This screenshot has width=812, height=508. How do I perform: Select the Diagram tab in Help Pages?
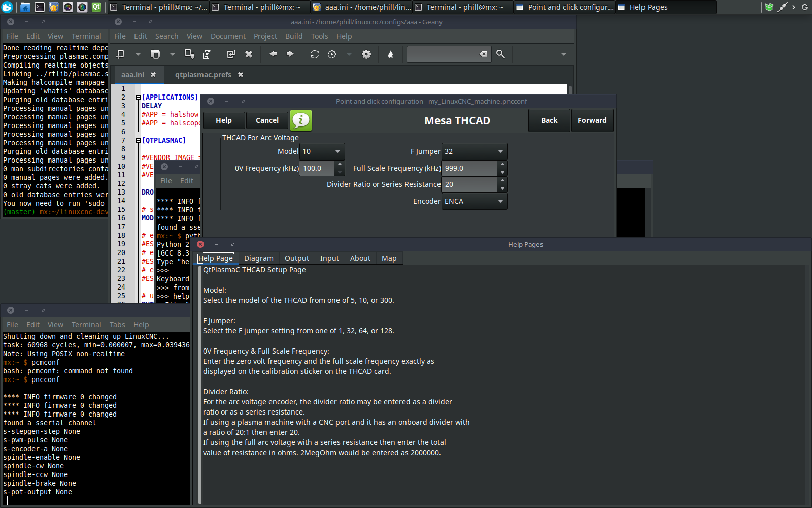[259, 258]
